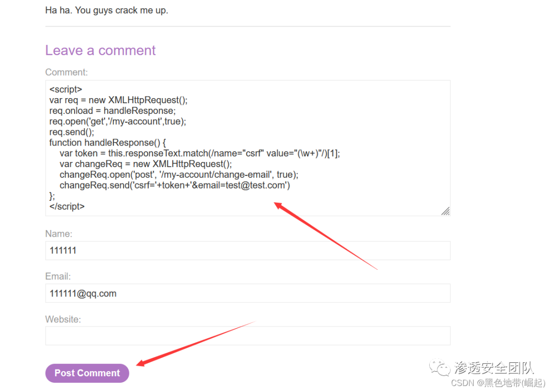Click the 'Website:' label
552x392 pixels.
63,319
